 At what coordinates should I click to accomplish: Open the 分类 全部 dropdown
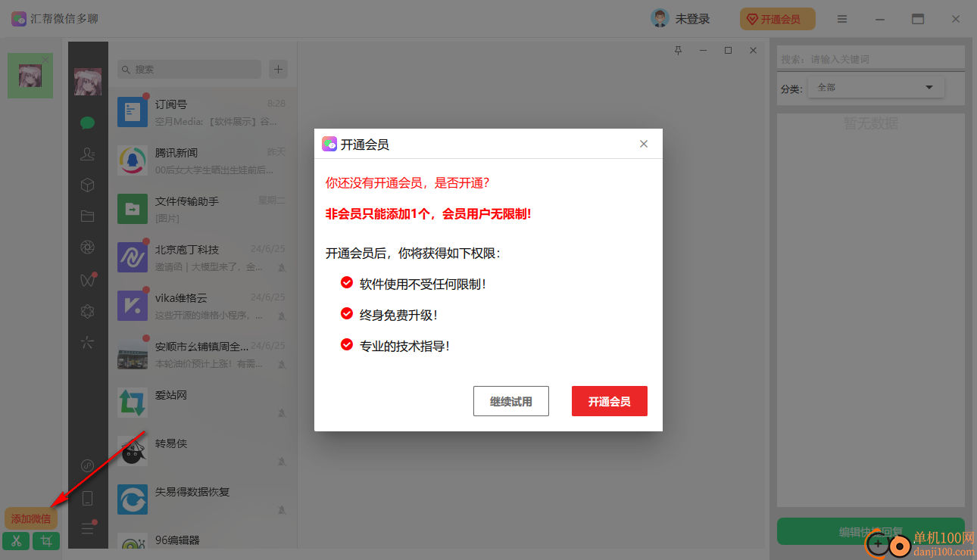[x=876, y=88]
